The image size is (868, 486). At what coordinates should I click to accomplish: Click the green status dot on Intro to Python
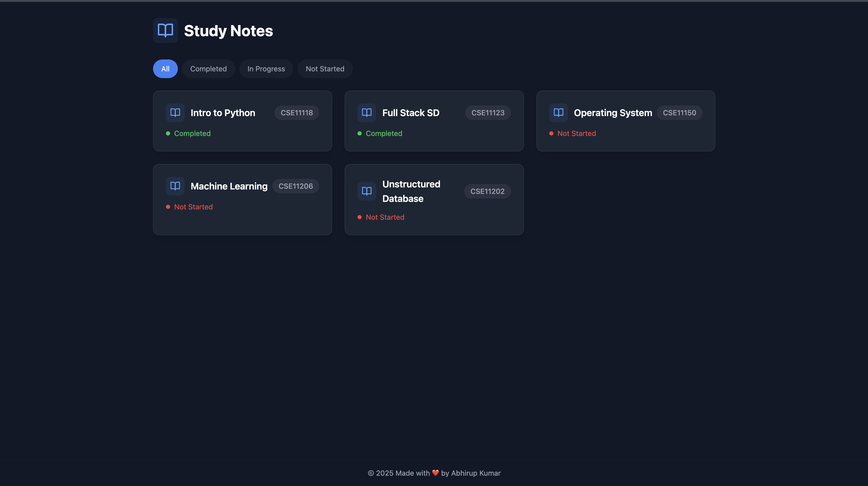point(168,133)
